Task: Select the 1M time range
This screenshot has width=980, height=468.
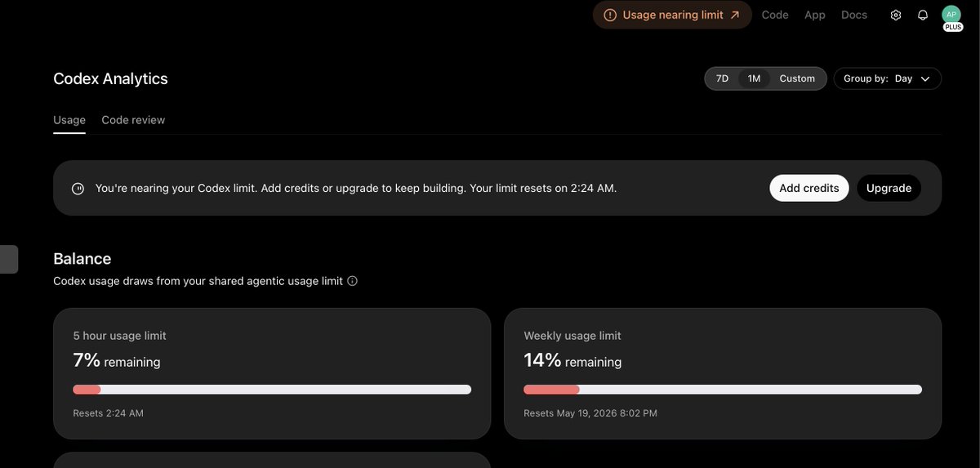Action: pyautogui.click(x=754, y=78)
